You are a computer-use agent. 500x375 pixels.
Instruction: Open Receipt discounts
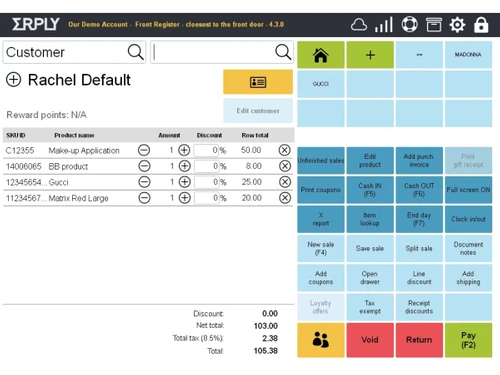pyautogui.click(x=419, y=307)
